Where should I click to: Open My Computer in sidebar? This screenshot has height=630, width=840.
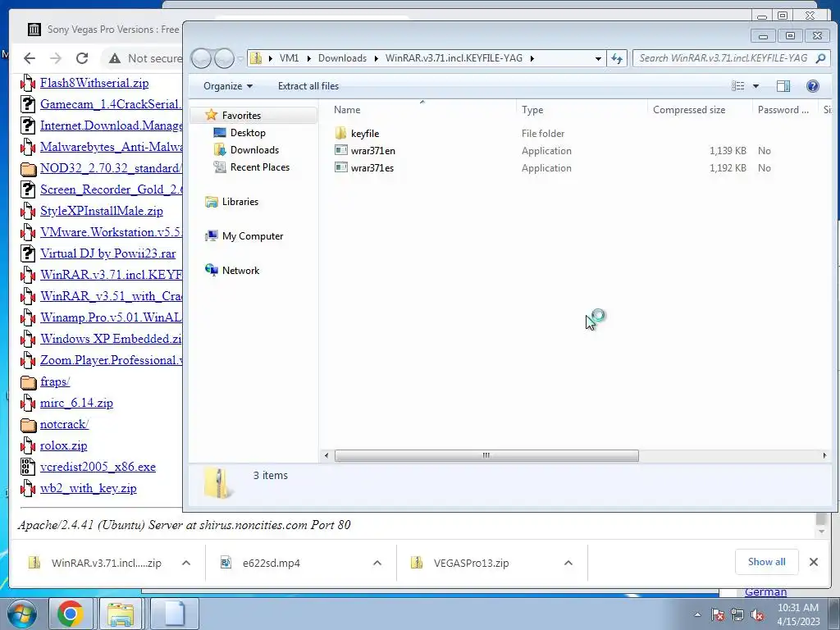253,235
